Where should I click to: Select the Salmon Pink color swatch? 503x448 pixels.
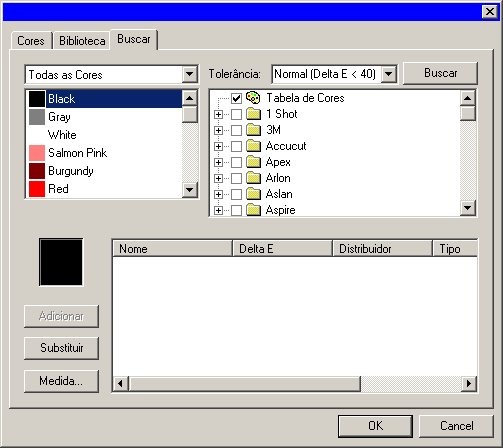[x=37, y=153]
